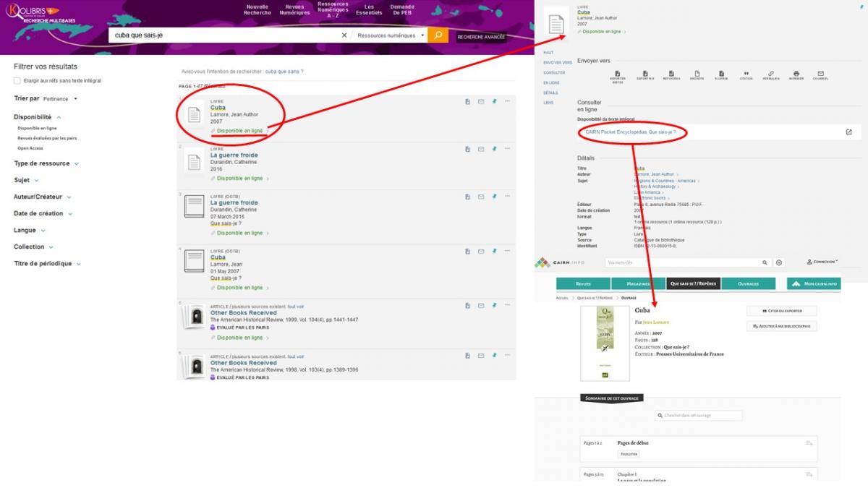Open the Citation icon for the Cuba record
Image resolution: width=868 pixels, height=488 pixels.
point(746,73)
